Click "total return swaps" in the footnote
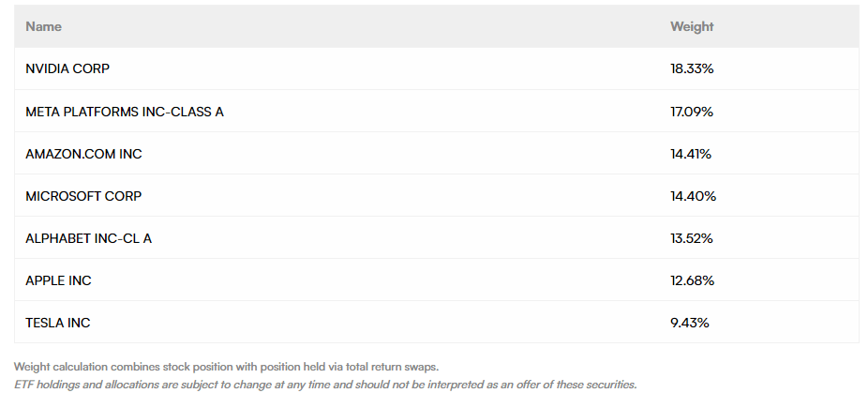This screenshot has height=393, width=868. (393, 367)
